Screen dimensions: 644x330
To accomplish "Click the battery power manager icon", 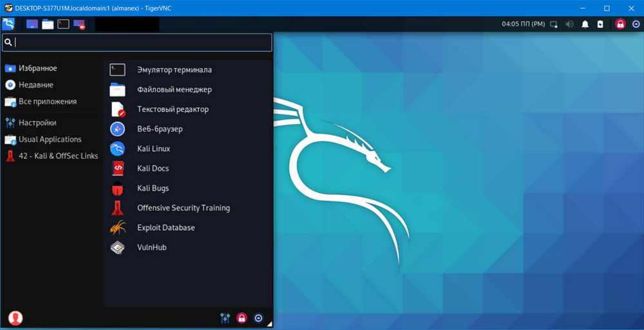I will [x=600, y=24].
